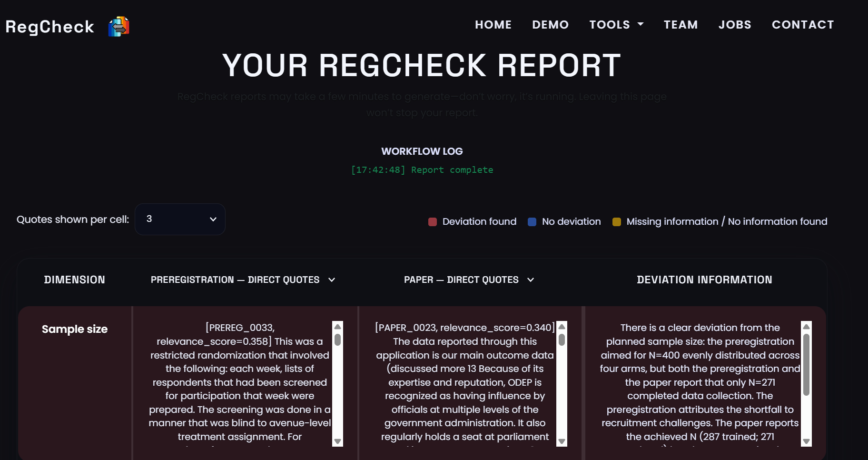Click the yellow Missing information legend swatch

click(617, 222)
